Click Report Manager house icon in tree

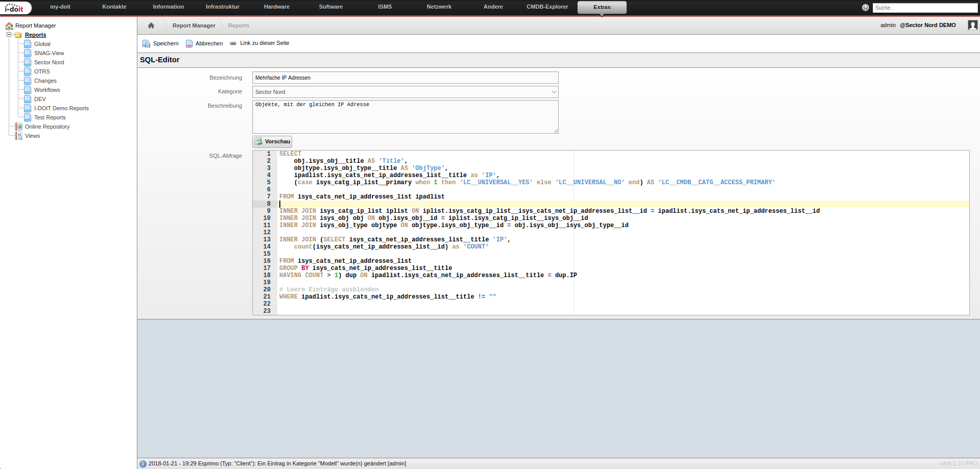tap(9, 26)
